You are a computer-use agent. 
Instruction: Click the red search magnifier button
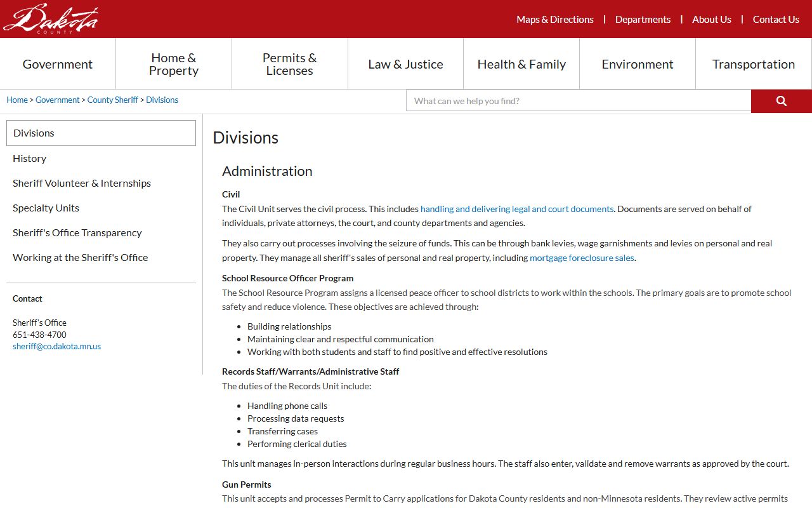[782, 101]
